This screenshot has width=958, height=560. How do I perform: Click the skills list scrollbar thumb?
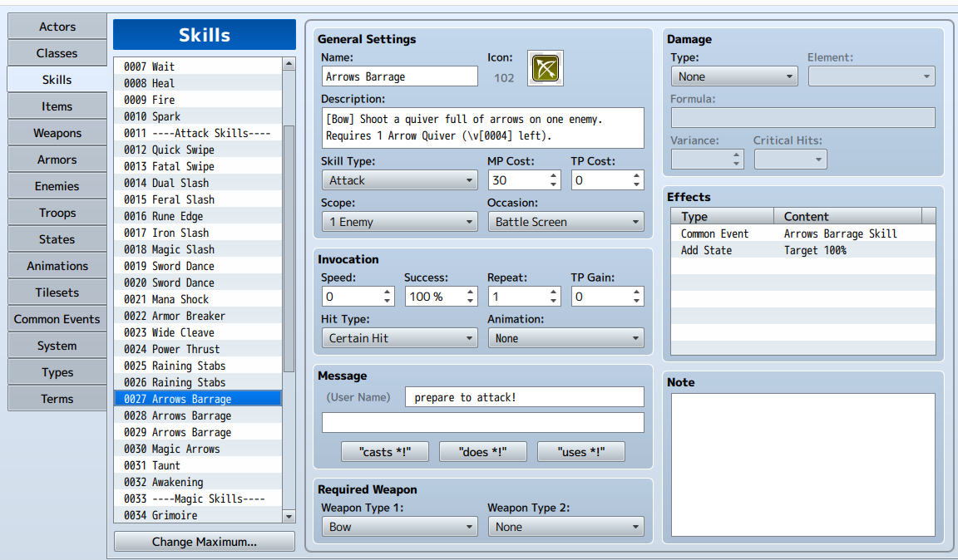click(289, 249)
